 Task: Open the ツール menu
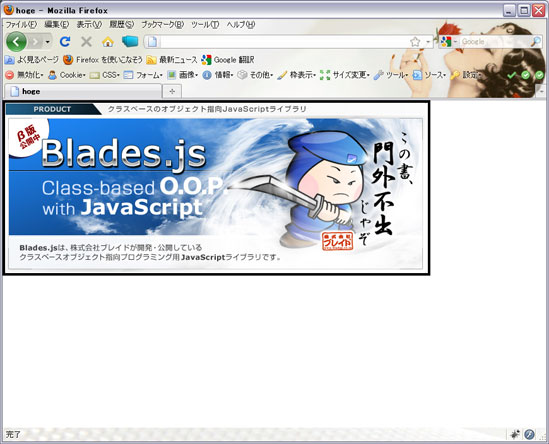coord(205,25)
